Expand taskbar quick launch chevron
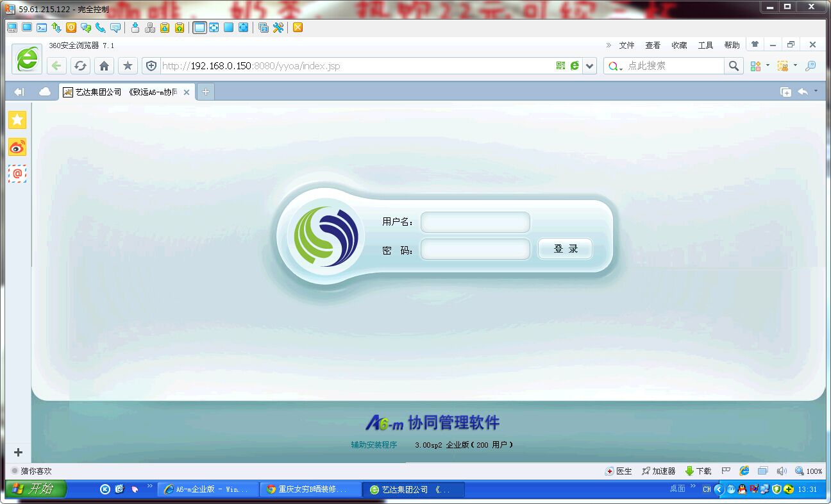Screen dimensions: 831x504 pyautogui.click(x=150, y=486)
